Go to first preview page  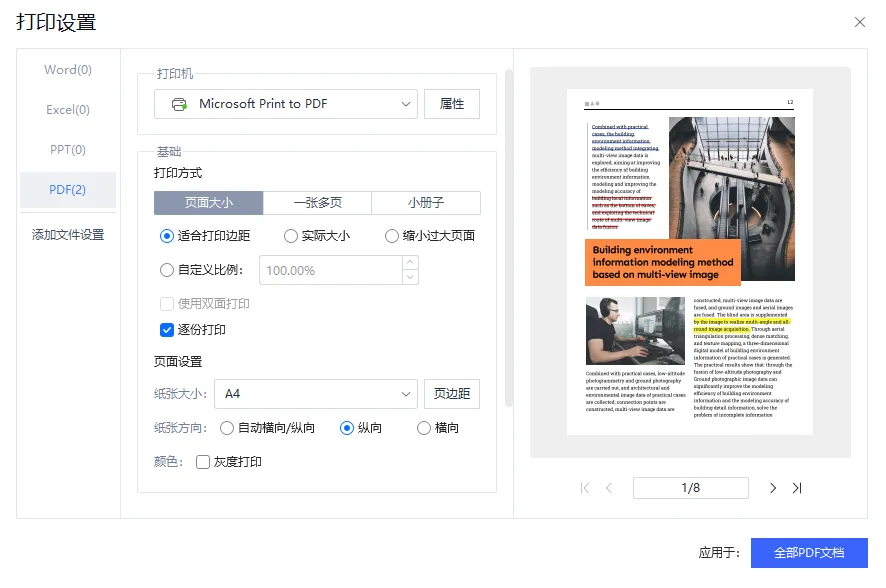585,488
